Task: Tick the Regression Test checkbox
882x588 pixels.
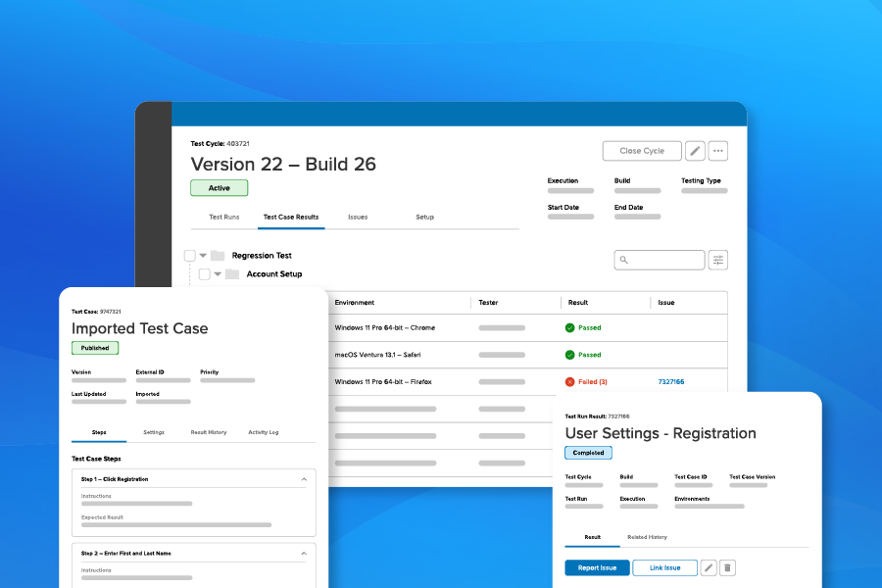Action: click(x=190, y=256)
